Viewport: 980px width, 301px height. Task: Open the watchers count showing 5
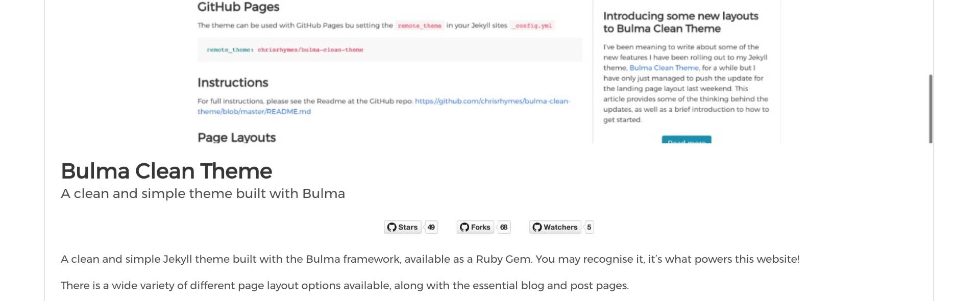click(589, 227)
